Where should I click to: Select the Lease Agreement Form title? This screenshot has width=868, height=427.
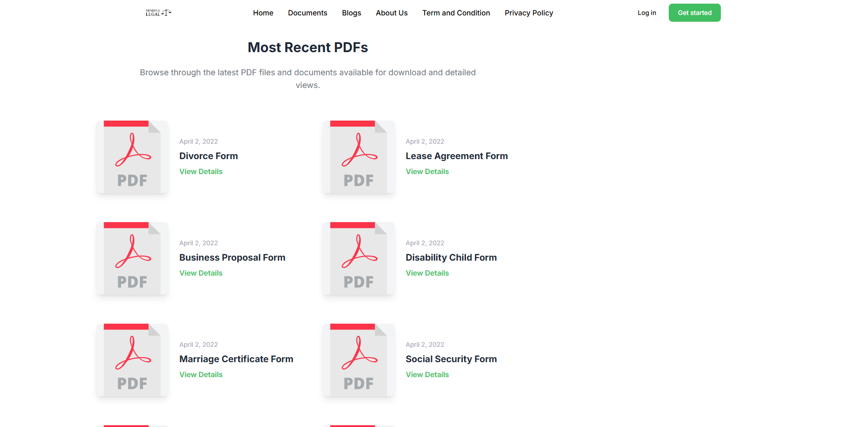[457, 156]
